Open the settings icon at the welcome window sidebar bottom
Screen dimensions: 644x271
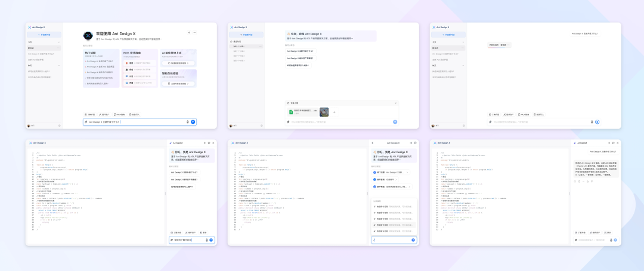coord(60,126)
